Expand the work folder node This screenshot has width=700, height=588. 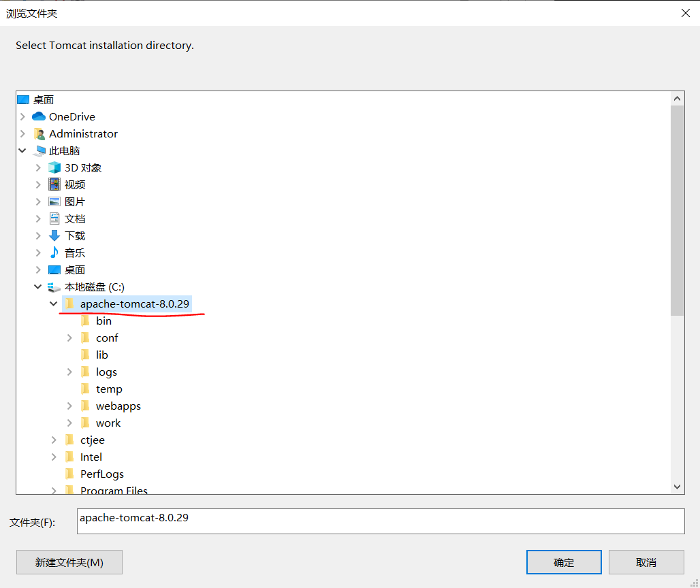(x=69, y=423)
